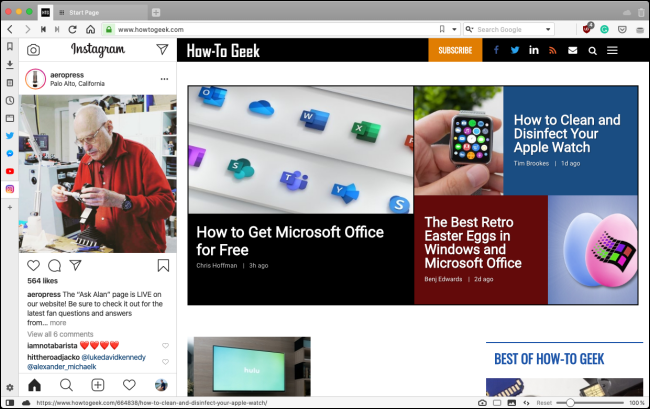
Task: Open the Downloads panel in sidebar
Action: (9, 64)
